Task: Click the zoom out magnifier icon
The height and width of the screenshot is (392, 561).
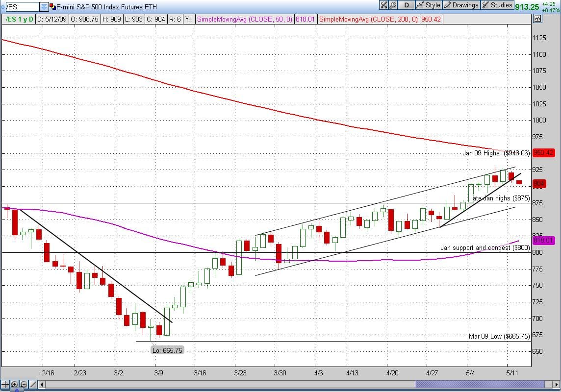Action: [x=23, y=385]
